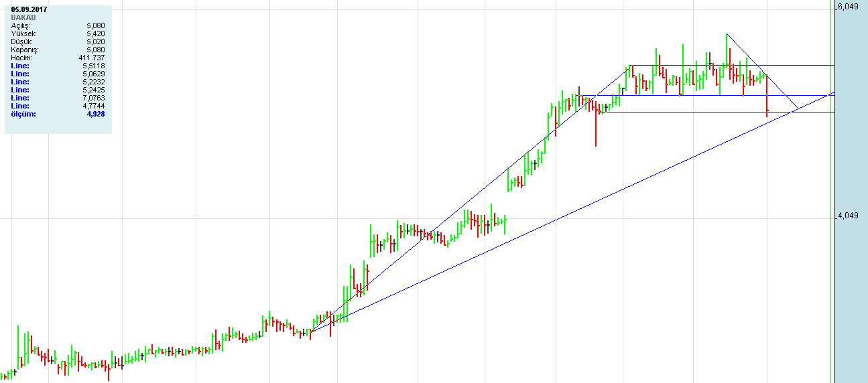Click the 4,049 price axis label
Viewport: 868px width, 383px height.
[x=848, y=216]
